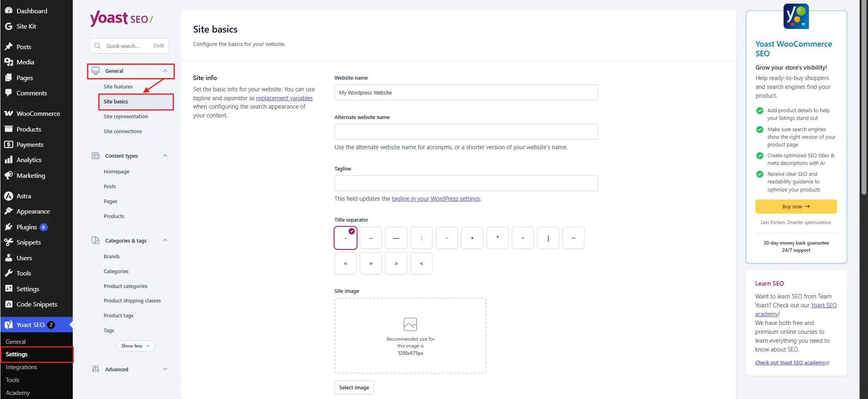The image size is (868, 399).
Task: Select the em dash title separator
Action: (x=396, y=238)
